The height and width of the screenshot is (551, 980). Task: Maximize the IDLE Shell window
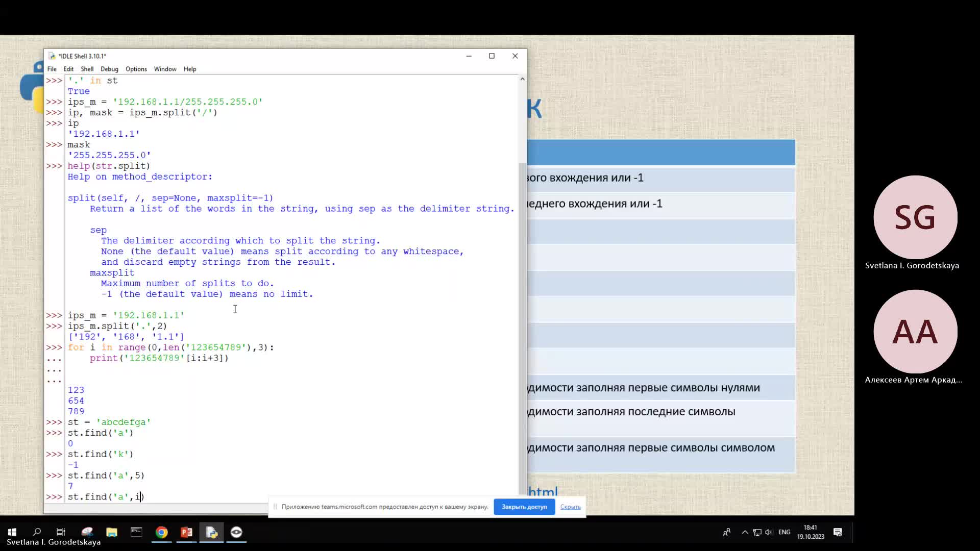492,56
